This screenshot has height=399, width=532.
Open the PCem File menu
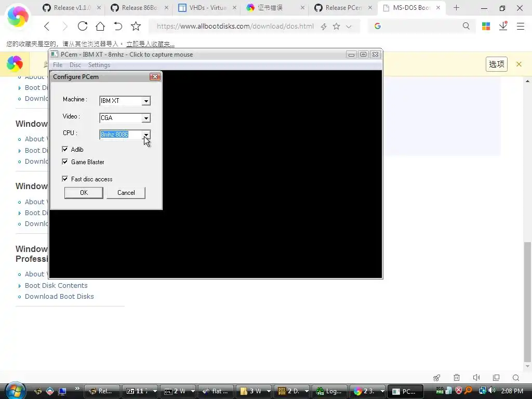(x=58, y=65)
